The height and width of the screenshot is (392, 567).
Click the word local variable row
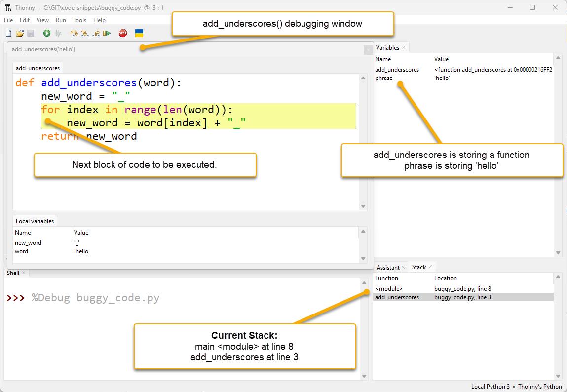click(x=186, y=251)
